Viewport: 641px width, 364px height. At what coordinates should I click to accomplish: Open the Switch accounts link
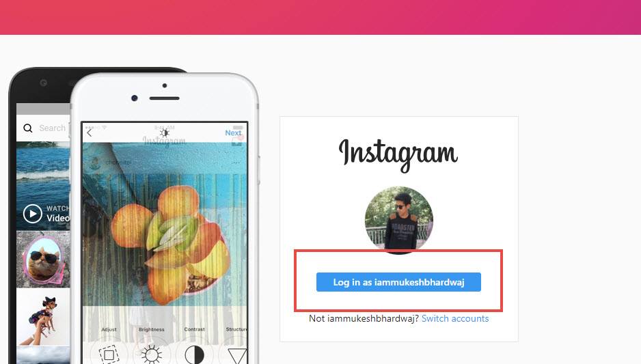[455, 318]
